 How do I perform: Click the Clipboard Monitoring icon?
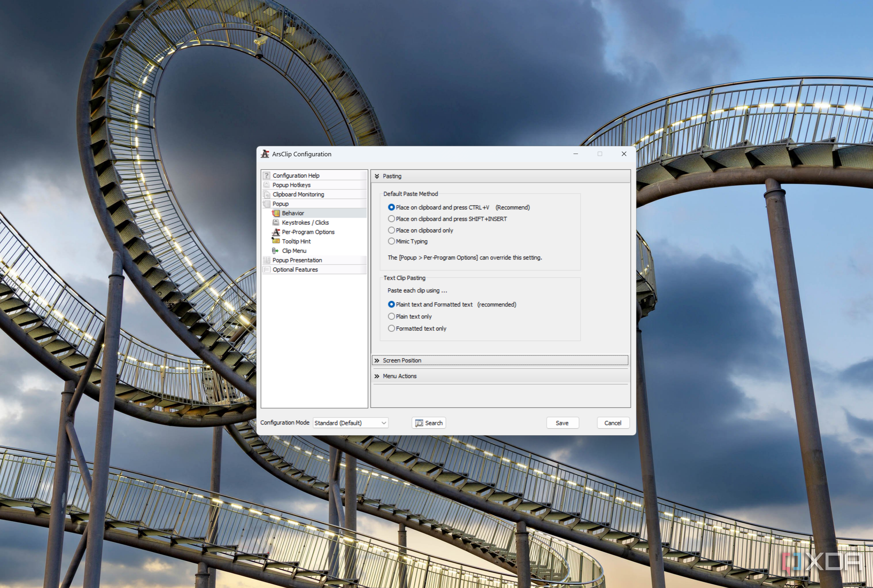266,194
